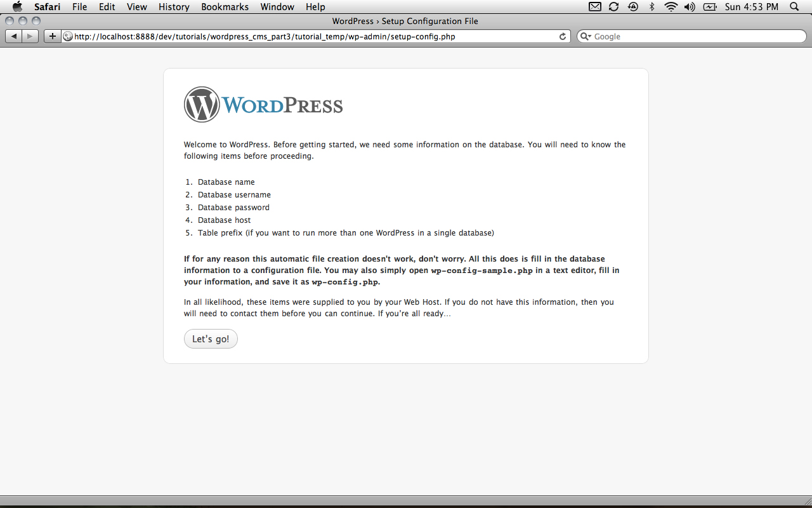812x508 pixels.
Task: Click the "Database username" list item
Action: [234, 195]
